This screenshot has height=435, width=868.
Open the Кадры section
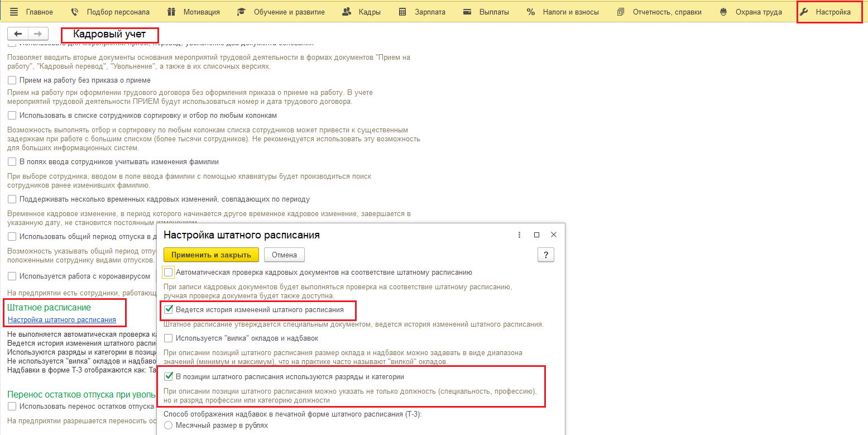tap(361, 12)
